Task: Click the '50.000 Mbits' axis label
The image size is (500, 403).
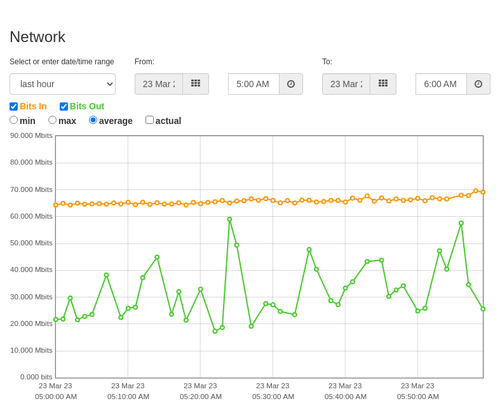Action: pyautogui.click(x=31, y=243)
